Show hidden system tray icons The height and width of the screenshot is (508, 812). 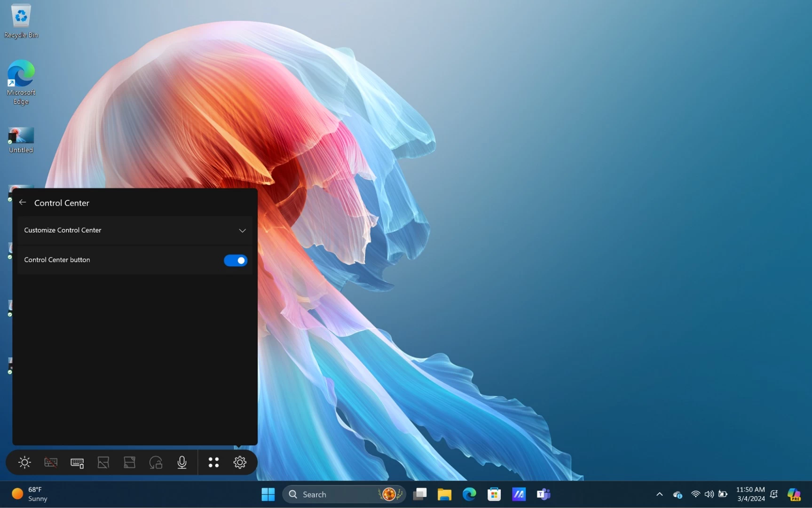point(659,494)
